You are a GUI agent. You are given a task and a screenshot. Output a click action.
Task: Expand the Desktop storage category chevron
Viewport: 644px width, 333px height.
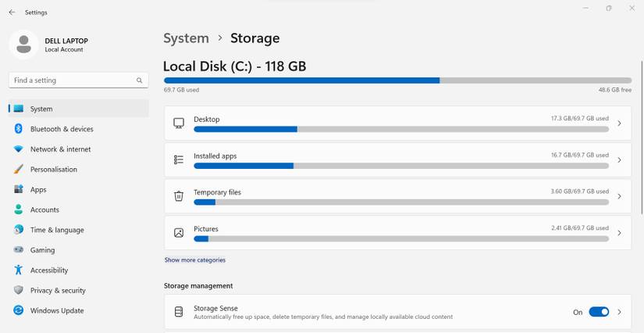click(x=619, y=124)
